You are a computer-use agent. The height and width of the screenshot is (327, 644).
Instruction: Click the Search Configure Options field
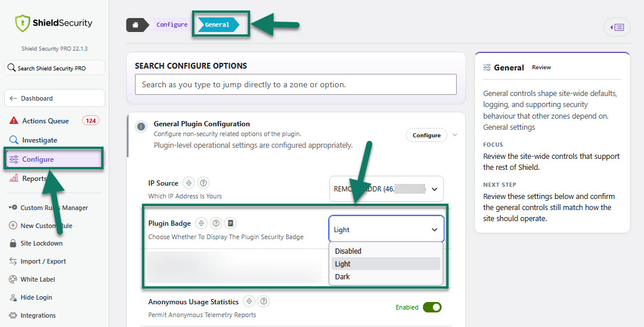(296, 84)
